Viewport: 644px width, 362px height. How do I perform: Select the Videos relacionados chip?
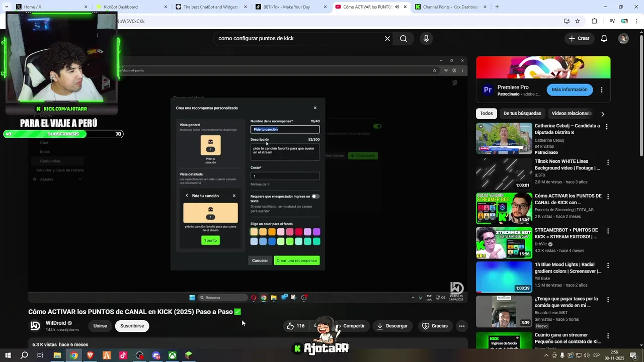pyautogui.click(x=572, y=114)
